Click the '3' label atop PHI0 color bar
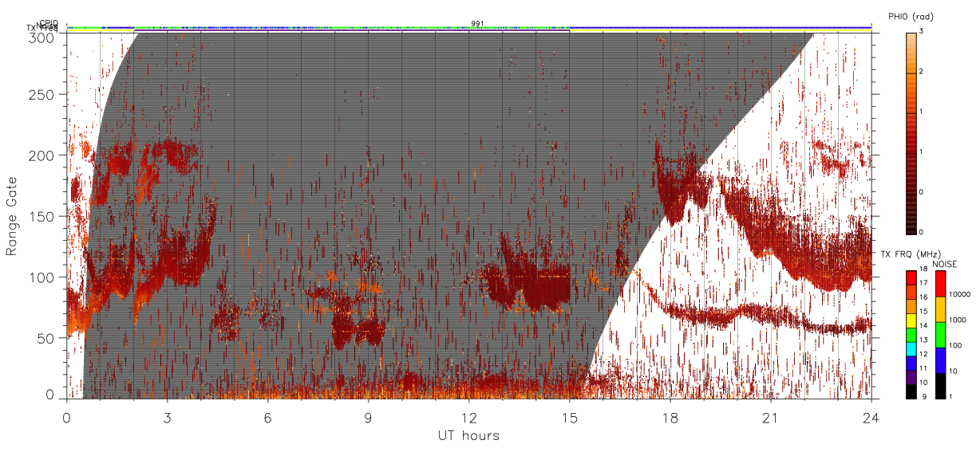This screenshot has width=980, height=452. 923,30
